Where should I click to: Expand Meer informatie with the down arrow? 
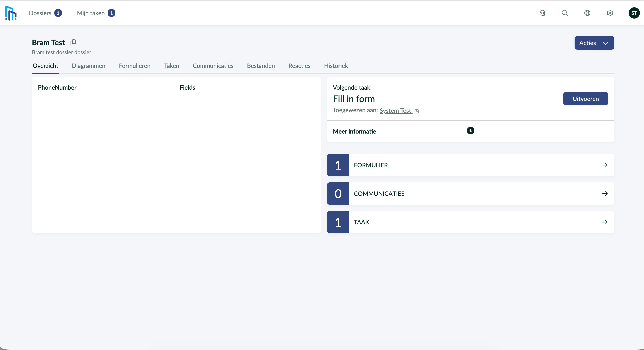470,131
